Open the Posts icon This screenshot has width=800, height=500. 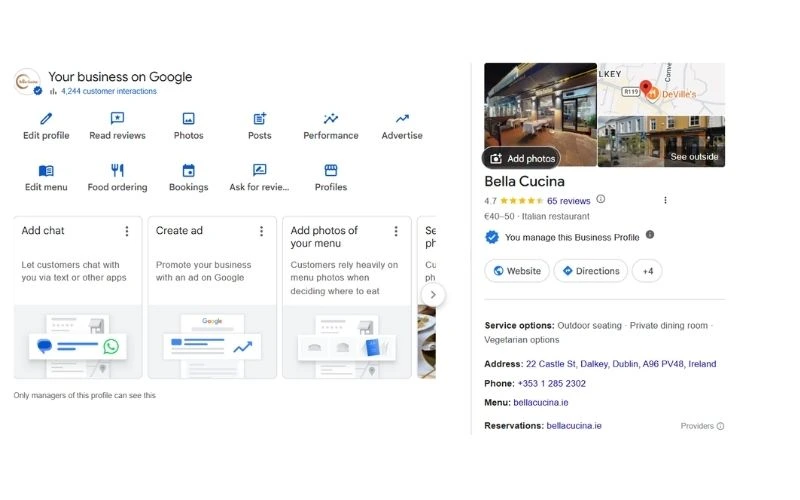260,118
